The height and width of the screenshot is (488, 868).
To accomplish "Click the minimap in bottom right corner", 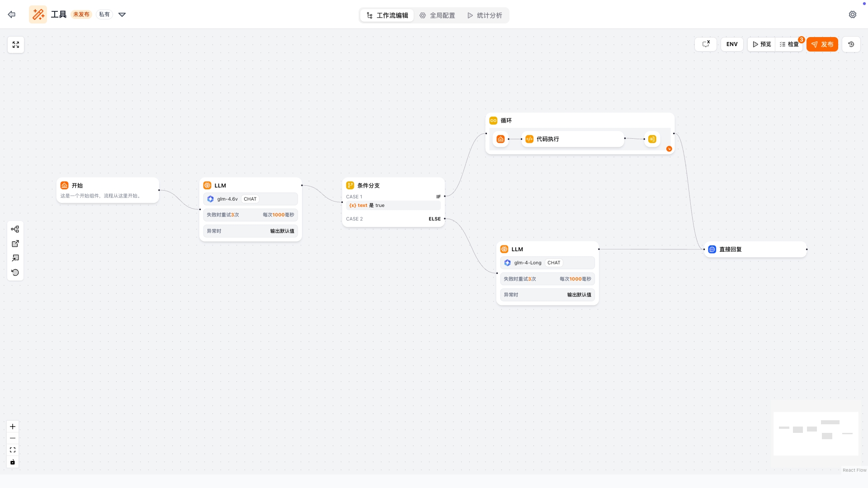I will coord(816,433).
